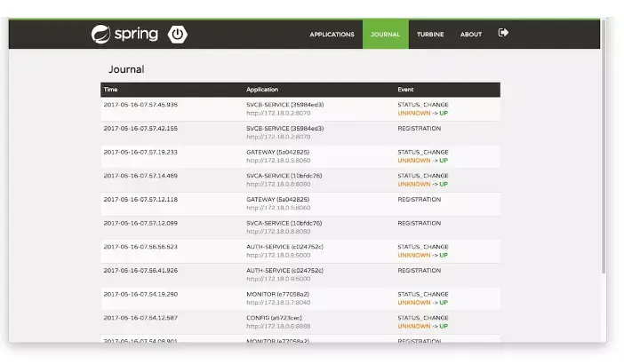
Task: Click UNKNOWN -> UP in the 07.57.14.469 row
Action: pos(423,184)
